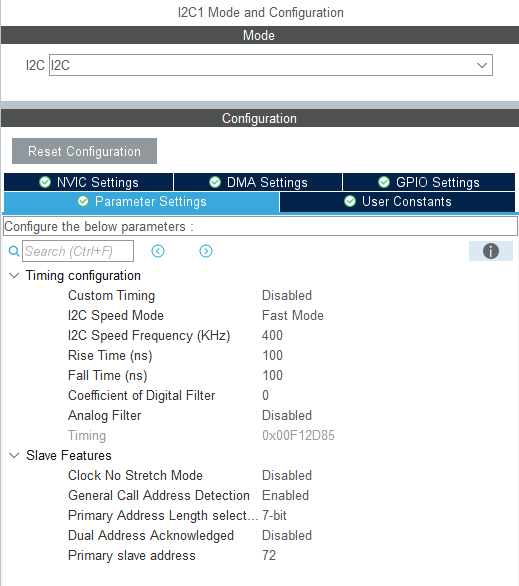
Task: Click Coefficient of Digital Filter value 0
Action: tap(265, 395)
